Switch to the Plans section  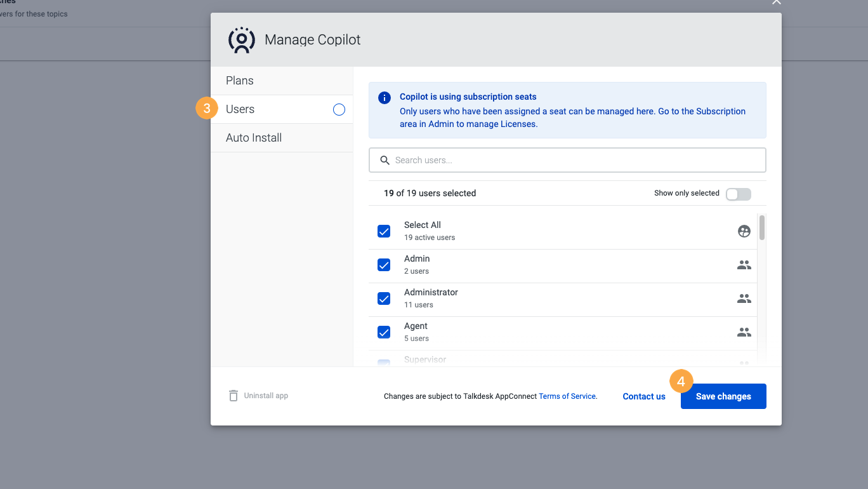240,81
